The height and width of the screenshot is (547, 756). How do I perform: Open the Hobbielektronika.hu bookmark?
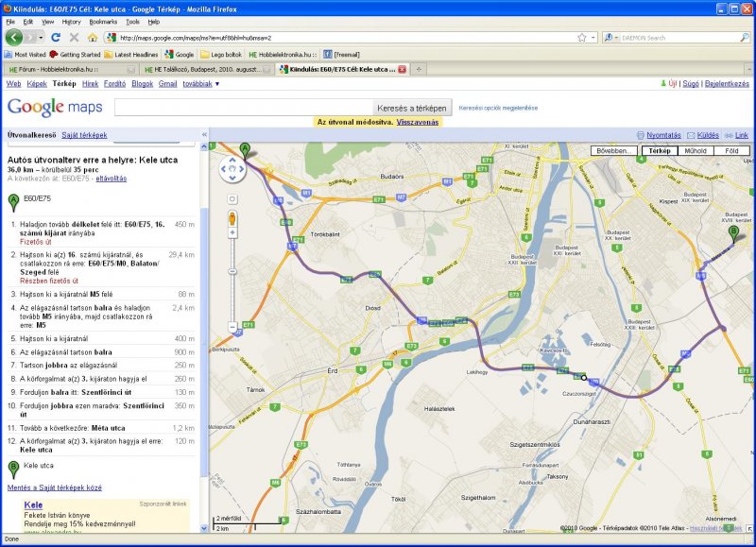[283, 55]
